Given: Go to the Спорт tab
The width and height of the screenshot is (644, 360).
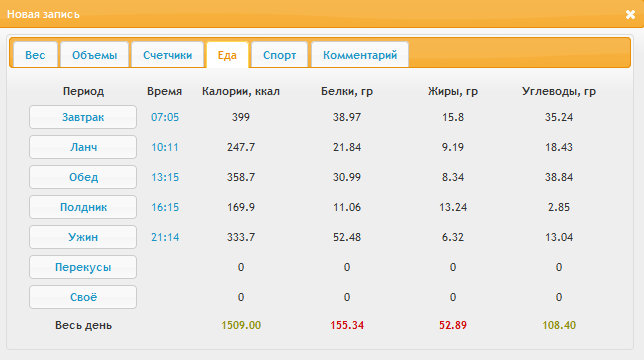Looking at the screenshot, I should point(279,55).
